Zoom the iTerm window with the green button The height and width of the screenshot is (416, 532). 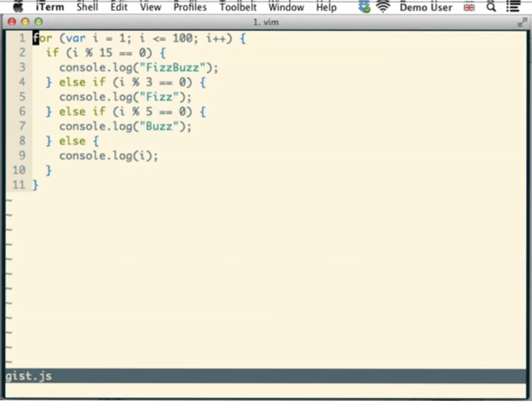pyautogui.click(x=38, y=22)
